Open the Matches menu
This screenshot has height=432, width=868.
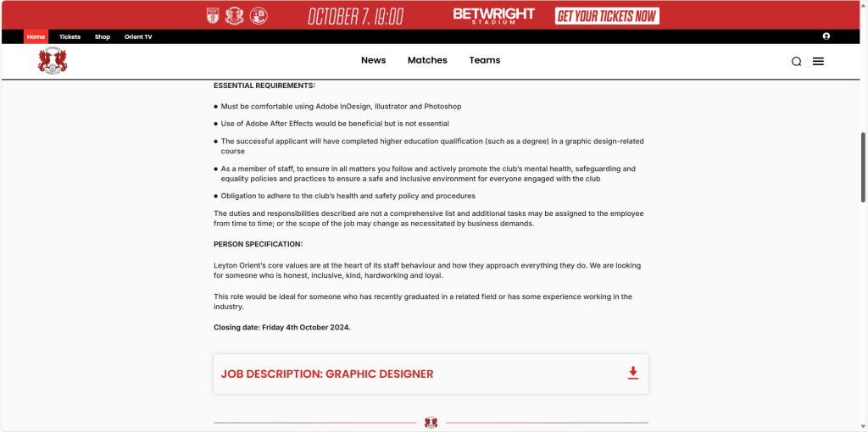point(427,60)
